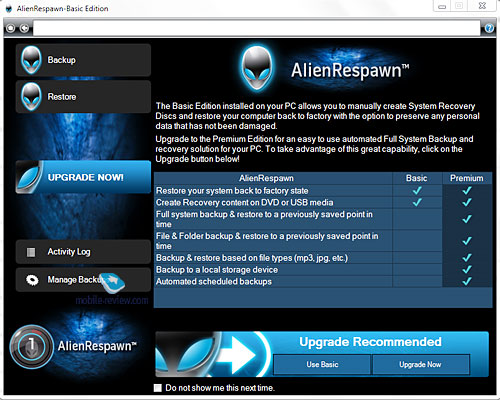This screenshot has height=400, width=500.
Task: Click Upgrade Now in the recommendation banner
Action: (x=420, y=364)
